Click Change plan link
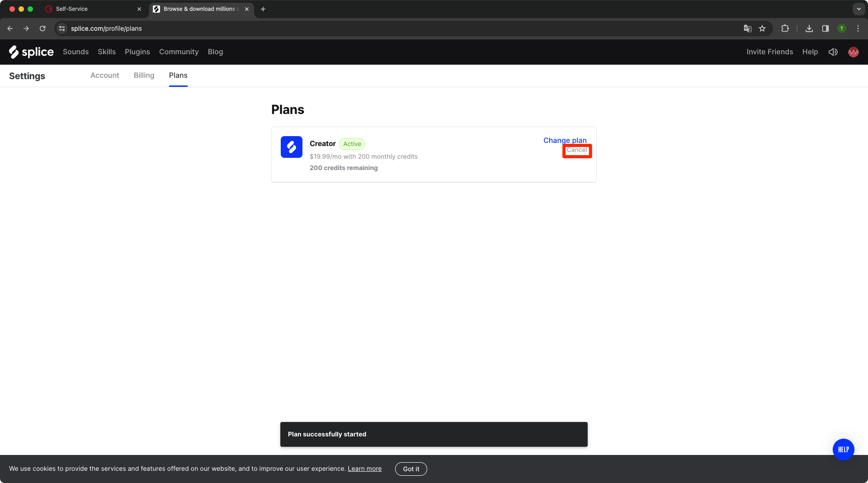 [565, 140]
